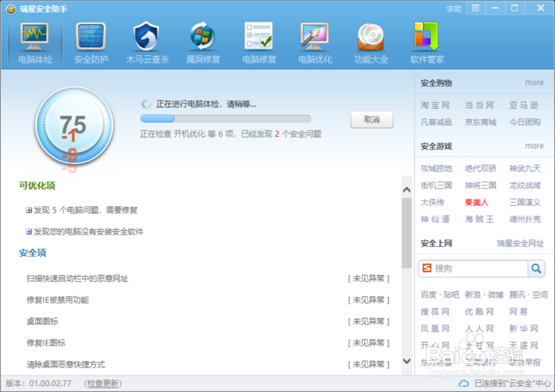Screen dimensions: 555x392
Task: Open 今日团购 shopping link
Action: (524, 123)
